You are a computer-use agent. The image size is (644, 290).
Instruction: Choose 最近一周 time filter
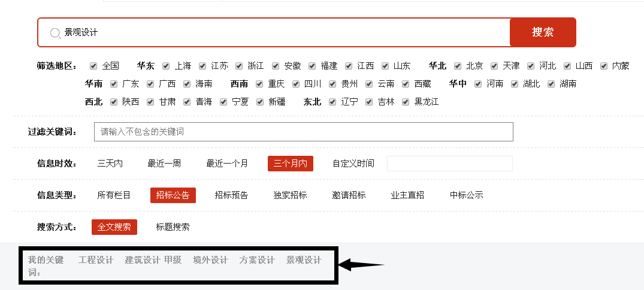(x=164, y=164)
